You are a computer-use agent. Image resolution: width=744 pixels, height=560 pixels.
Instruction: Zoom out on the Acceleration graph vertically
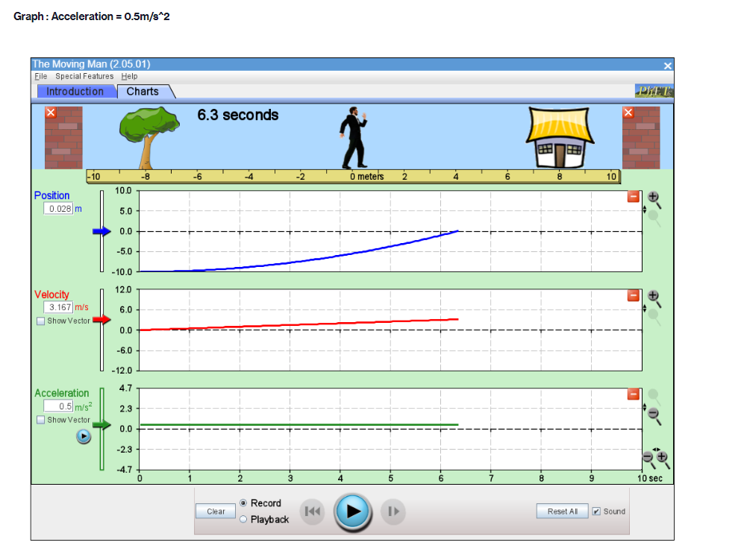click(x=653, y=413)
